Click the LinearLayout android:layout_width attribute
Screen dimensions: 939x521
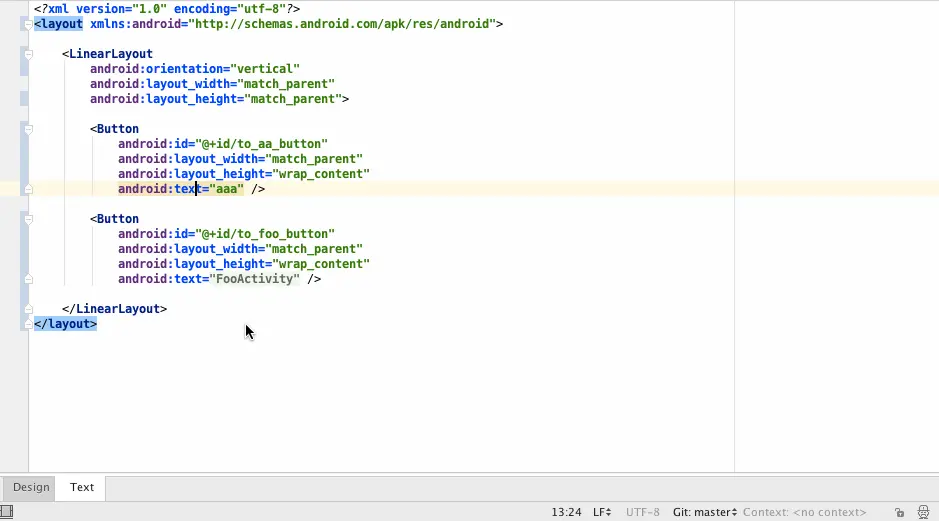pos(212,84)
